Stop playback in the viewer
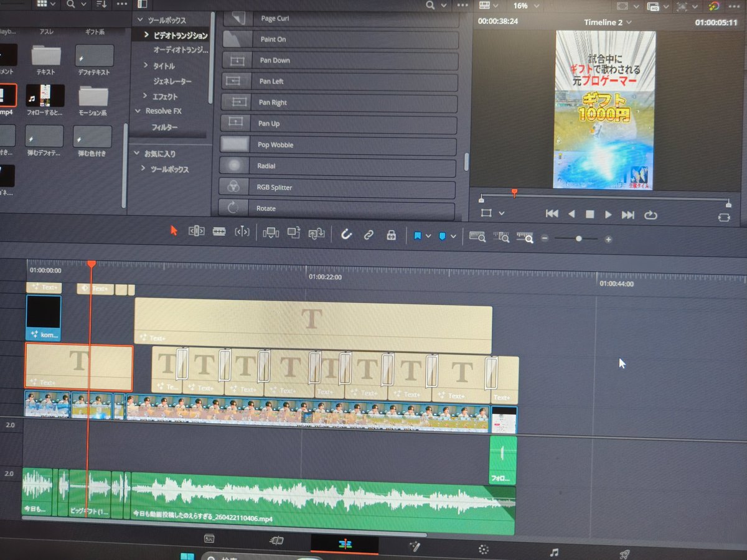 click(590, 215)
